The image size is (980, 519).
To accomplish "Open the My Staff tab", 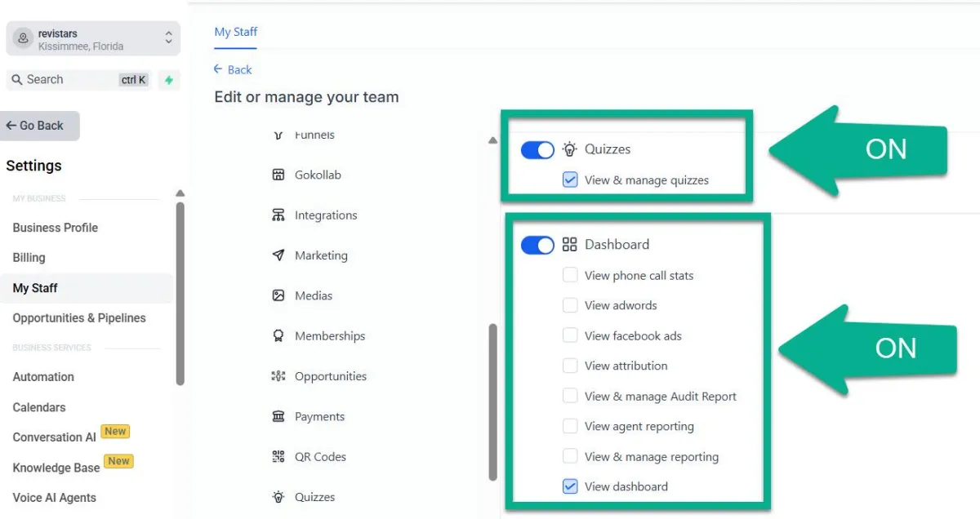I will click(x=235, y=32).
